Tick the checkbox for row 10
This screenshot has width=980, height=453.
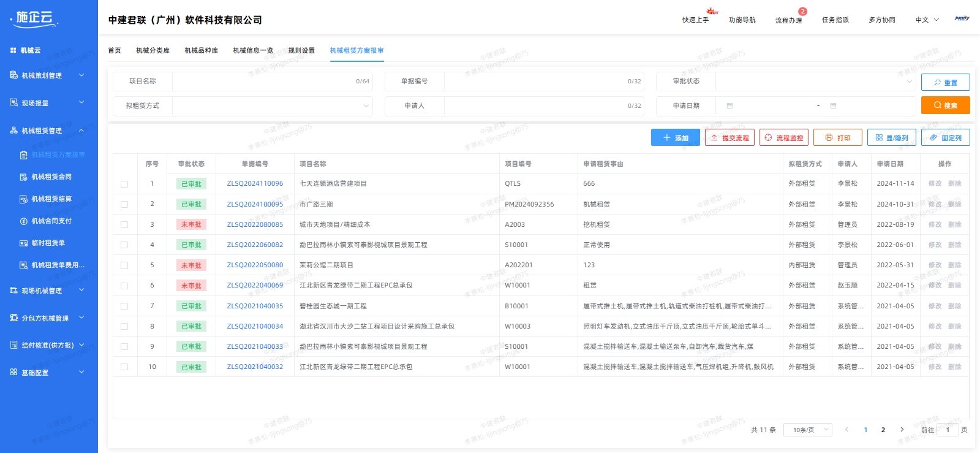[124, 367]
